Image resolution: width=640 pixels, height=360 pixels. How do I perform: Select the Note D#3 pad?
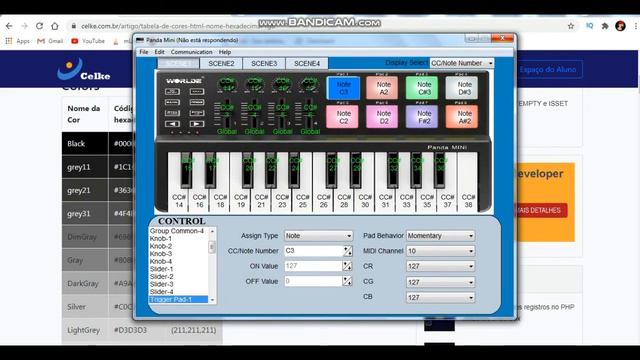[462, 88]
